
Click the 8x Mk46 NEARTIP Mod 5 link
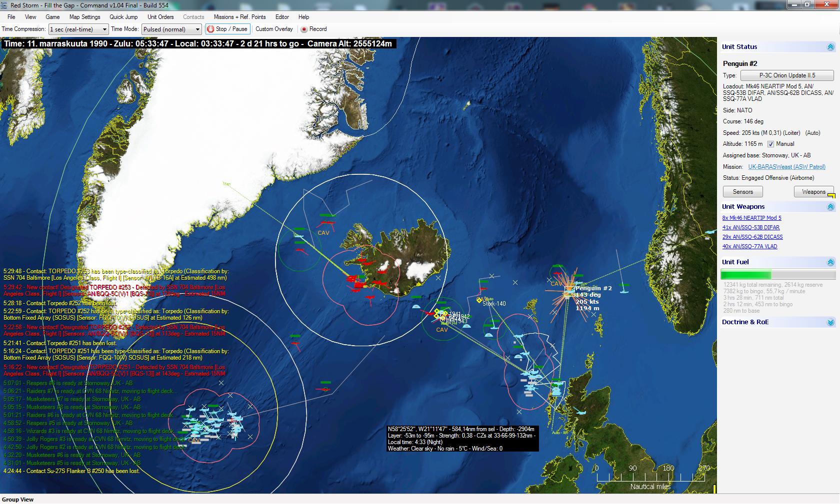751,218
